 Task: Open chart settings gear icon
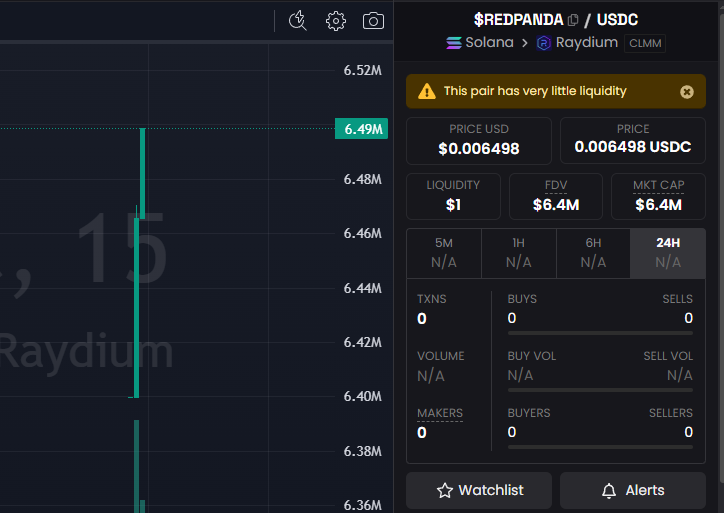click(x=336, y=21)
